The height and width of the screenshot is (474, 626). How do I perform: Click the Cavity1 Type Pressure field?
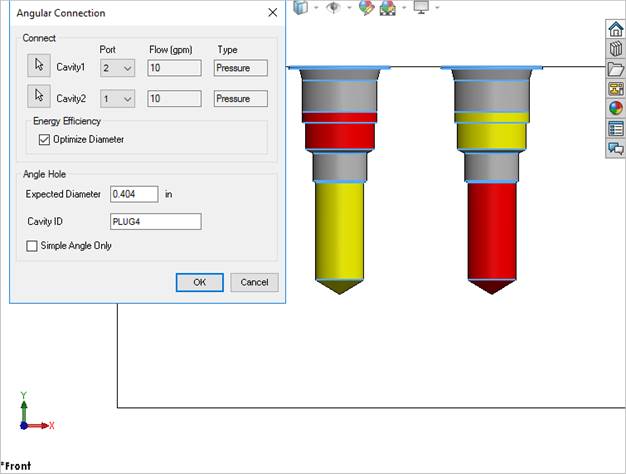click(241, 68)
